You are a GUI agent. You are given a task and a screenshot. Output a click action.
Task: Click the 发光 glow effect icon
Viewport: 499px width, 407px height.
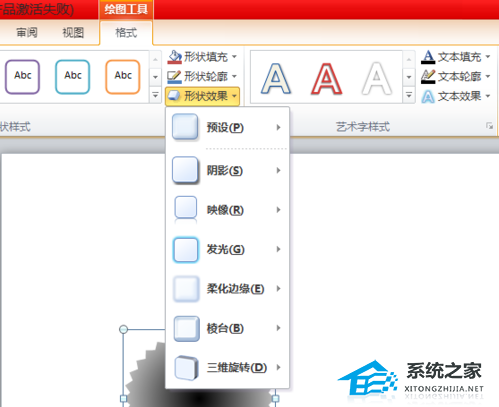186,250
